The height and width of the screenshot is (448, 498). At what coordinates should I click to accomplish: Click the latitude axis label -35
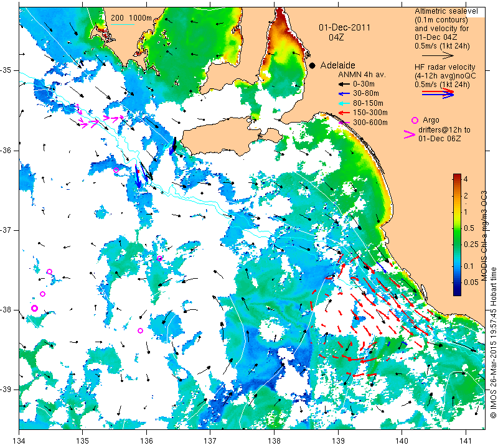pyautogui.click(x=6, y=70)
